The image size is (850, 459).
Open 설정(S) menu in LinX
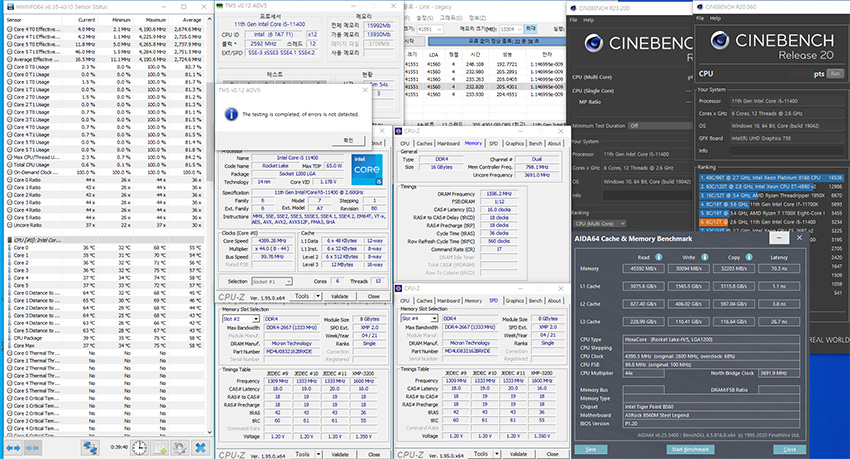point(424,18)
